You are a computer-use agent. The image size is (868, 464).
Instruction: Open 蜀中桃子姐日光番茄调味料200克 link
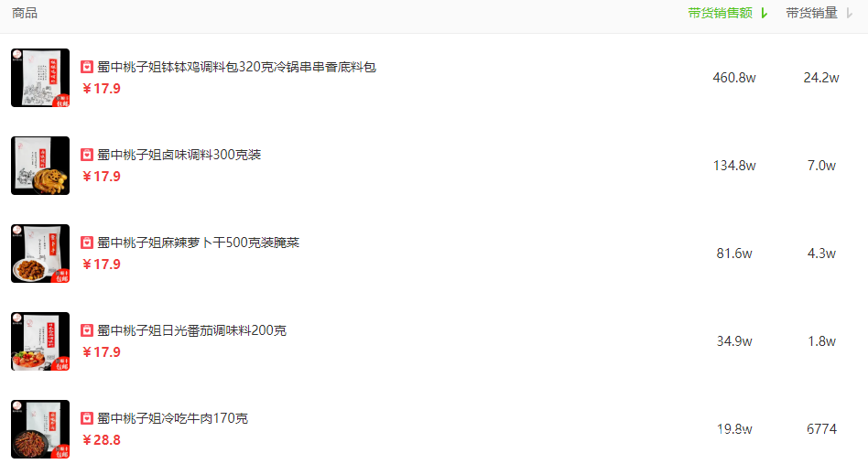click(x=192, y=330)
